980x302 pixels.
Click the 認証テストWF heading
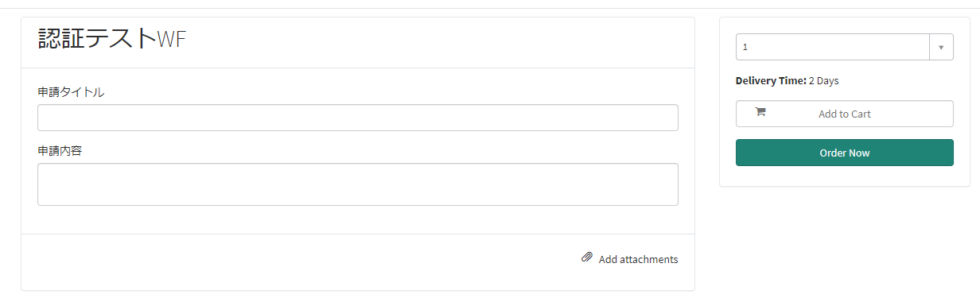pyautogui.click(x=112, y=38)
